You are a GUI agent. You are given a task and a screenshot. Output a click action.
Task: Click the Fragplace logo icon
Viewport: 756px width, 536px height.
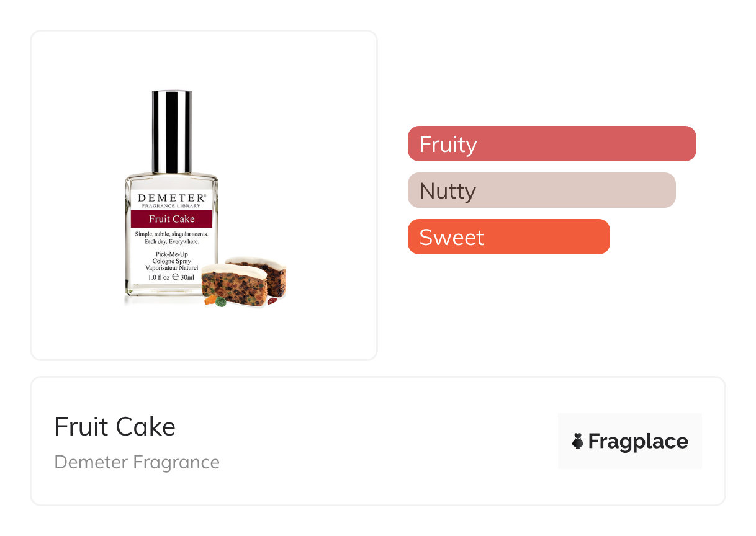[578, 441]
